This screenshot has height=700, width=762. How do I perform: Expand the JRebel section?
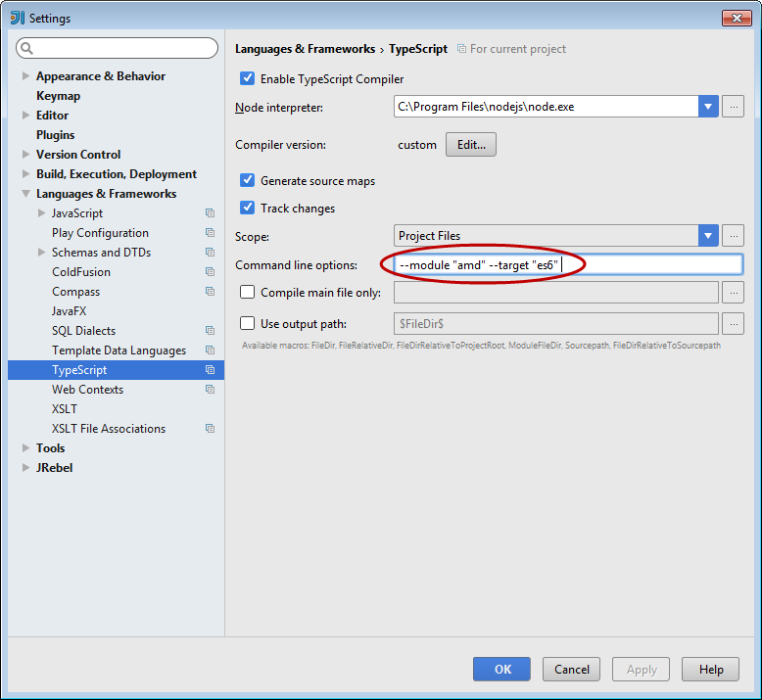(x=25, y=468)
